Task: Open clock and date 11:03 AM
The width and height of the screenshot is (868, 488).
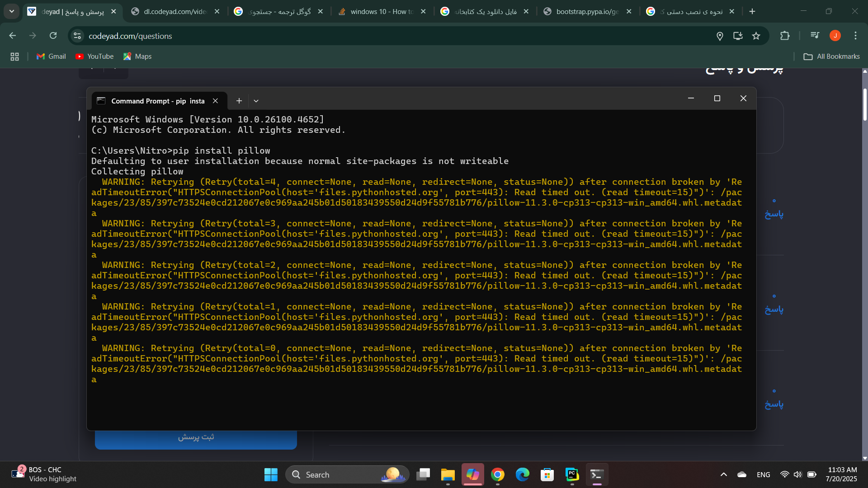Action: point(841,474)
